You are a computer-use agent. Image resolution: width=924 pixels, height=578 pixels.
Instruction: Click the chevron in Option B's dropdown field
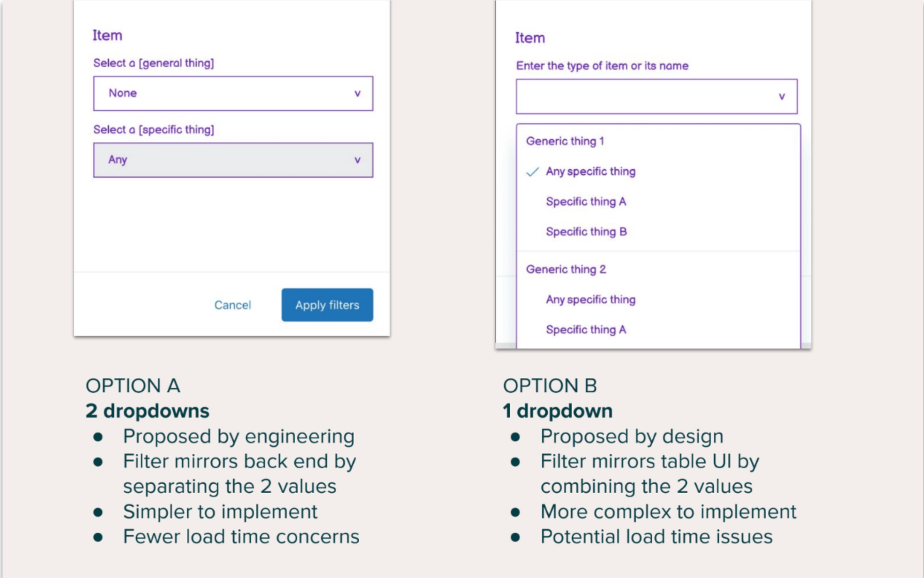point(782,96)
